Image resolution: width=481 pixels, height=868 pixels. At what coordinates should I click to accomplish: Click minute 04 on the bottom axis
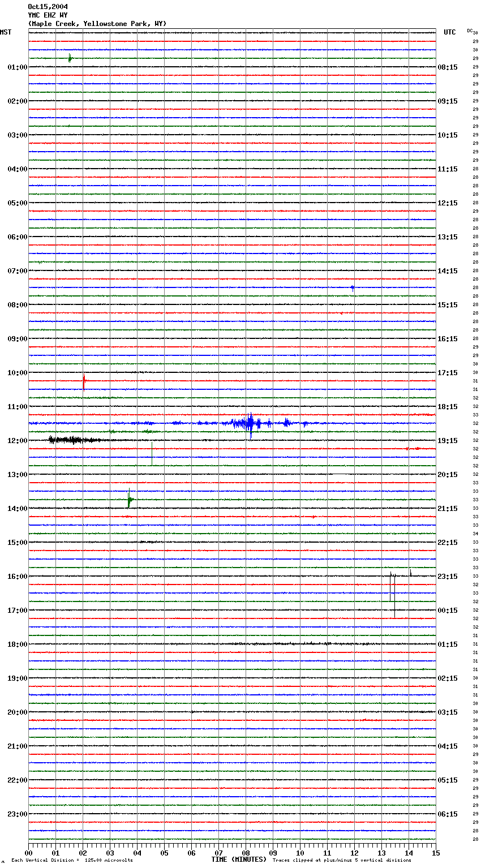pos(137,853)
